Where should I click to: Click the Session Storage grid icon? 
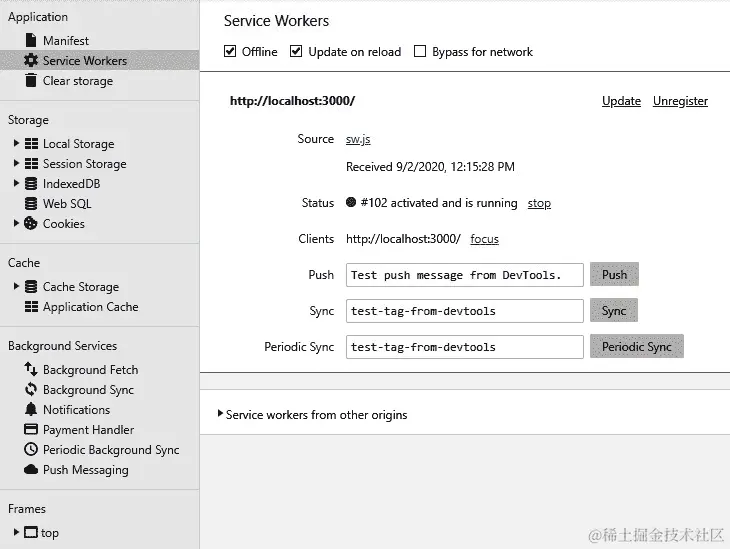coord(31,163)
